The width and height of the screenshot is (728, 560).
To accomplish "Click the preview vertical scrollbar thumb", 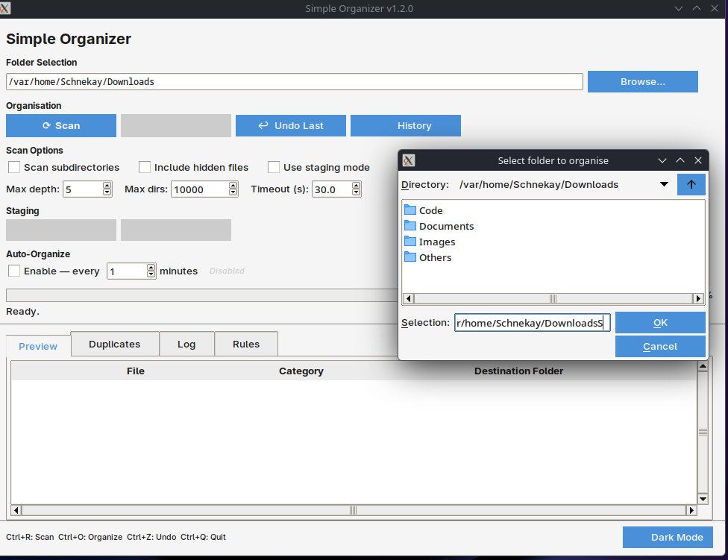I will [703, 432].
